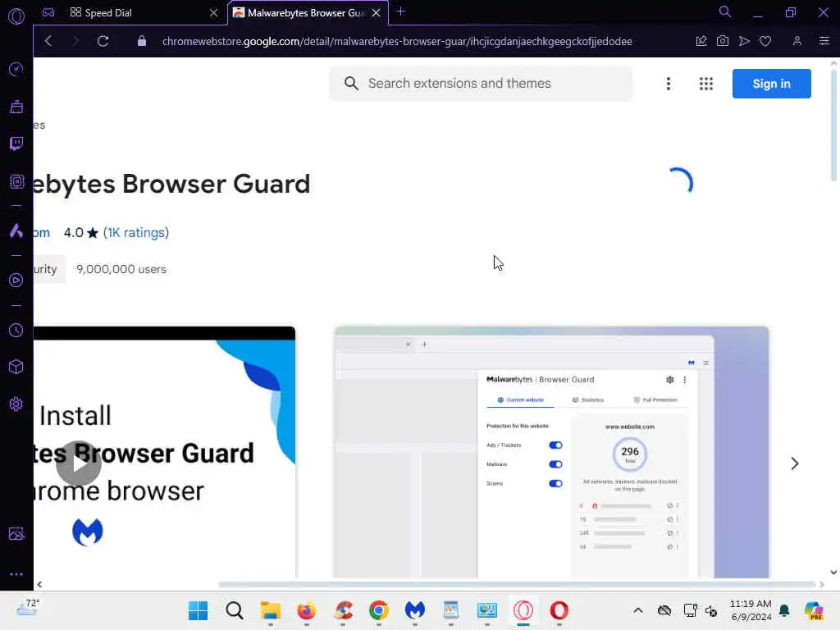Click the site security padlock icon
Image resolution: width=840 pixels, height=630 pixels.
click(x=141, y=41)
